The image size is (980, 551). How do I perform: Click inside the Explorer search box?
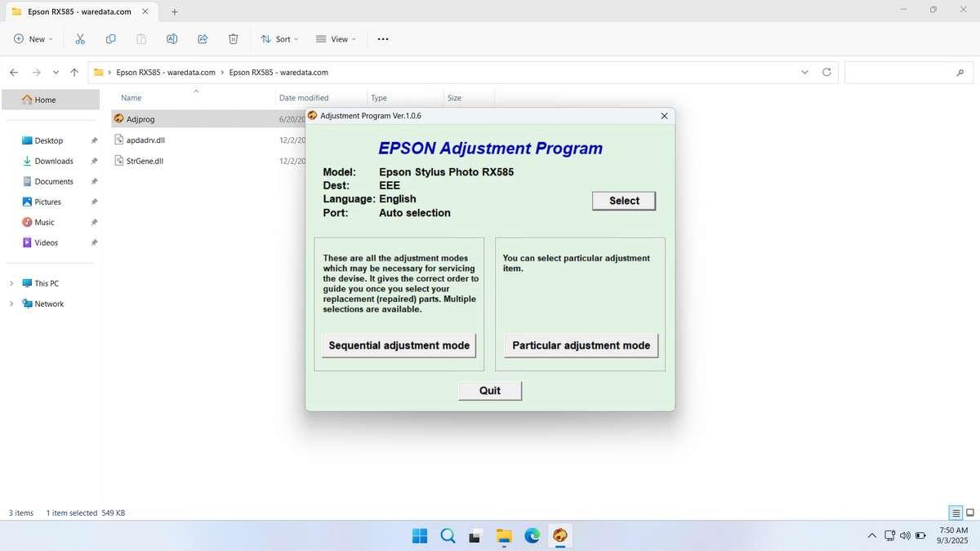pyautogui.click(x=906, y=72)
